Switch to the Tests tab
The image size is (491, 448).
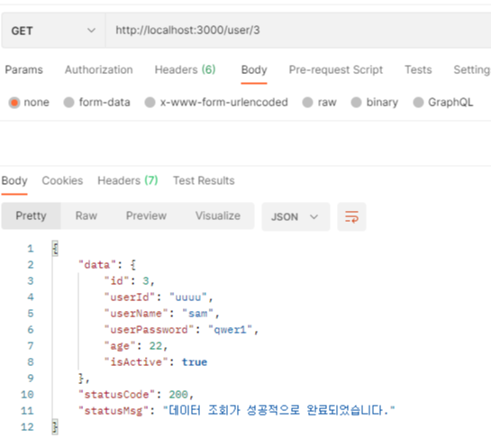[x=418, y=69]
